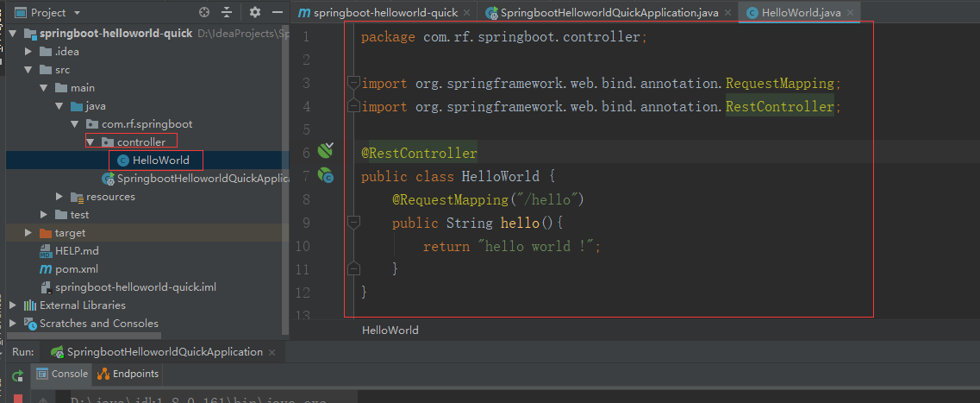Click the Spring Boot icon on run tab
The image size is (980, 403).
point(58,352)
